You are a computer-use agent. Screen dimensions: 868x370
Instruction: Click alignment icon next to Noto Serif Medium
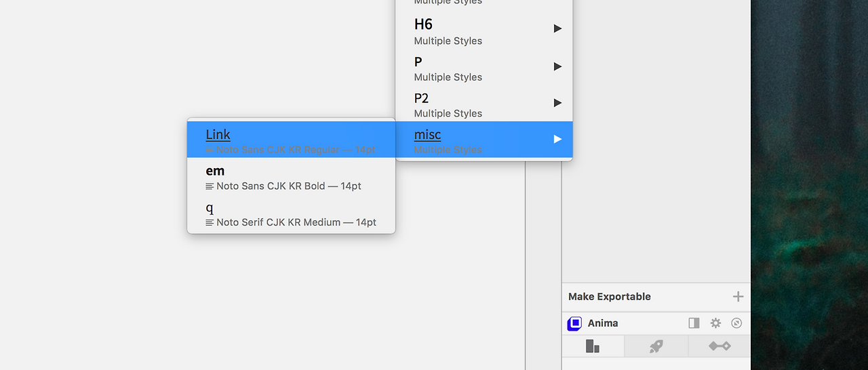click(x=210, y=222)
